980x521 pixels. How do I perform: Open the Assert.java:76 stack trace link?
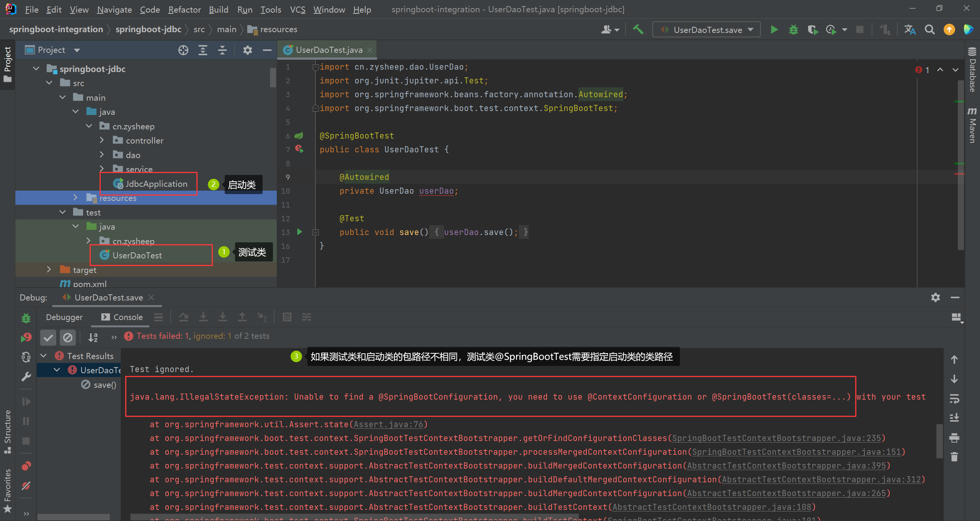(388, 425)
